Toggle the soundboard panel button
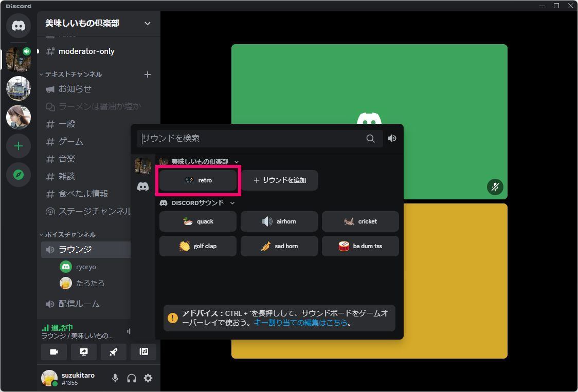The image size is (578, 392). click(144, 352)
